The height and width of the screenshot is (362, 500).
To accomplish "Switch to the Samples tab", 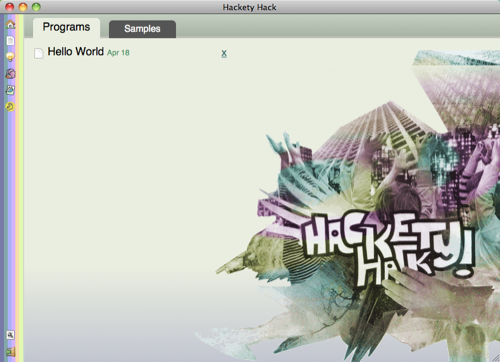I will (142, 29).
